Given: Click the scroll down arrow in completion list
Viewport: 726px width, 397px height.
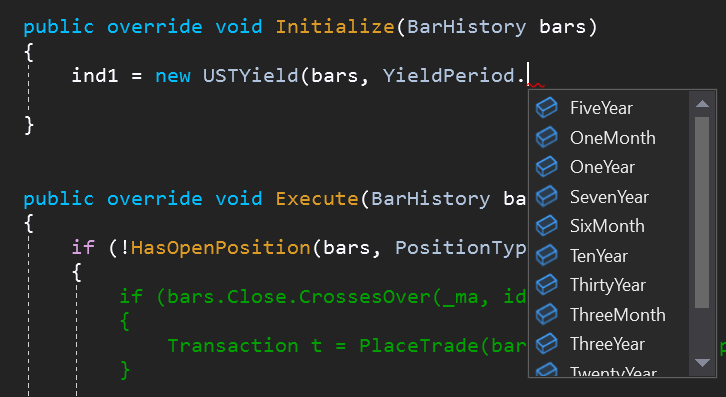Looking at the screenshot, I should pyautogui.click(x=702, y=363).
